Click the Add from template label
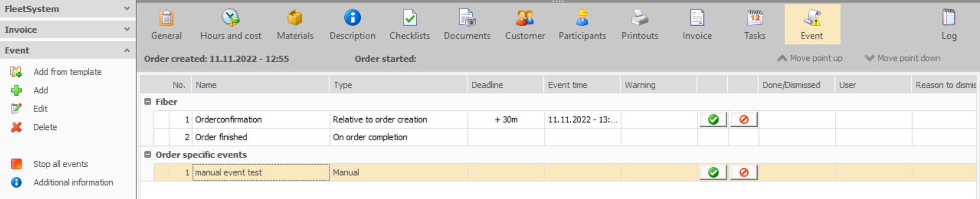 point(67,72)
